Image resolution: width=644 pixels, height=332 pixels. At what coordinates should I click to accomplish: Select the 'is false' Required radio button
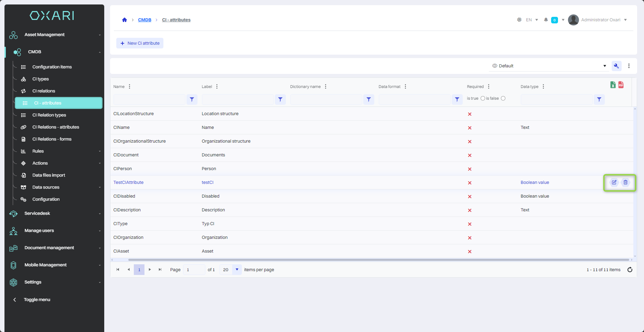coord(503,98)
